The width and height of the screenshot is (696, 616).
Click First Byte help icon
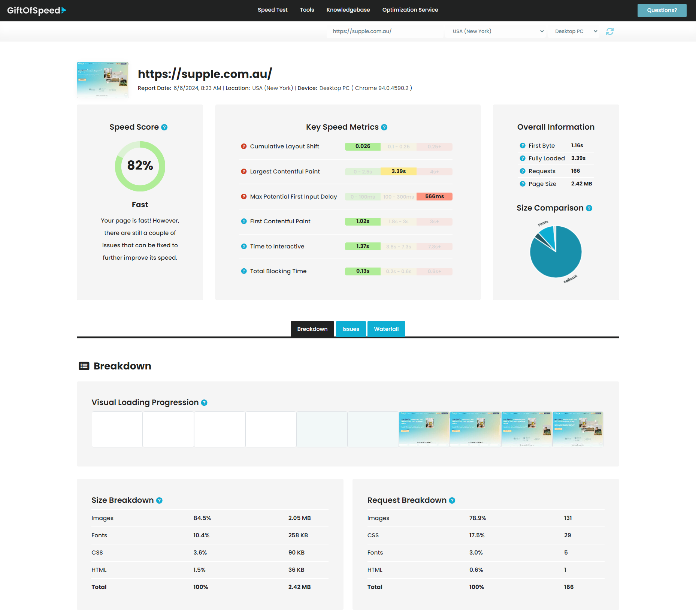point(523,146)
